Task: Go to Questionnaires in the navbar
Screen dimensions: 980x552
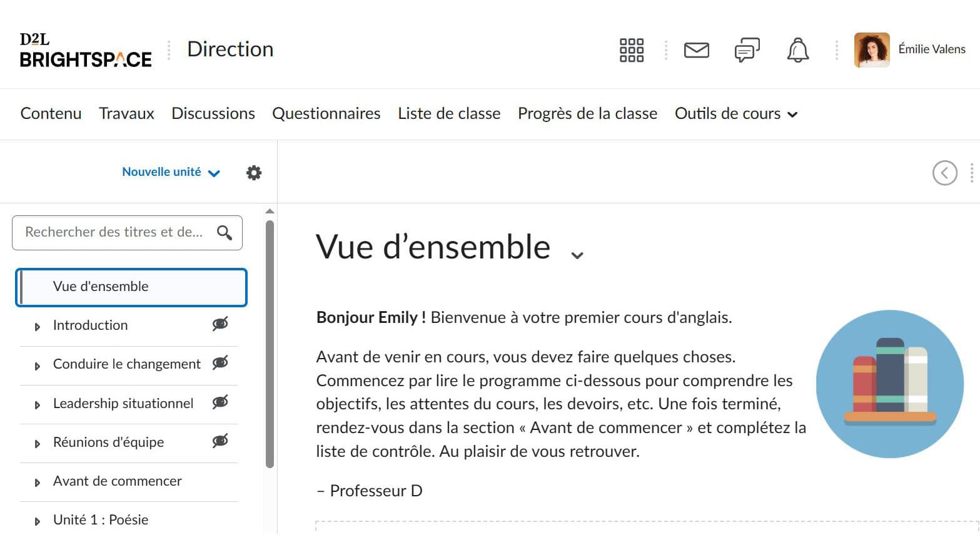Action: (326, 114)
